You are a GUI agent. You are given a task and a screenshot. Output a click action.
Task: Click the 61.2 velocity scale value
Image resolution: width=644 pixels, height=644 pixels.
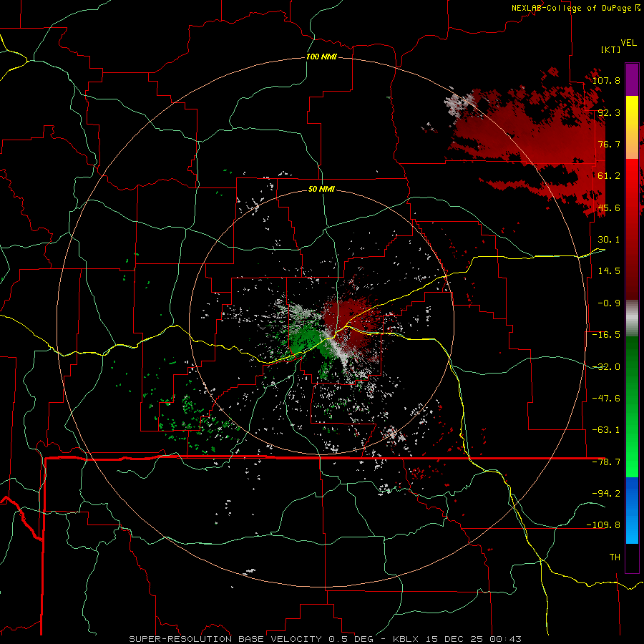tap(609, 176)
